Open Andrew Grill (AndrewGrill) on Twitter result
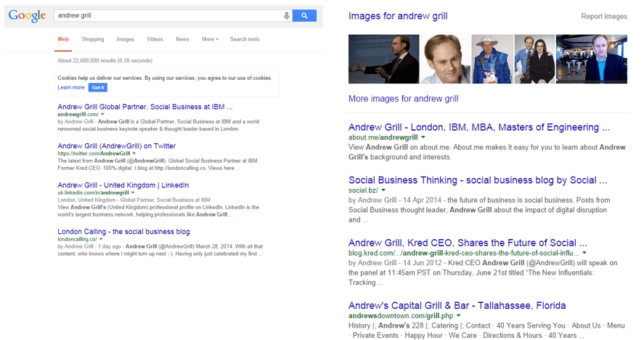The image size is (644, 340). (116, 145)
